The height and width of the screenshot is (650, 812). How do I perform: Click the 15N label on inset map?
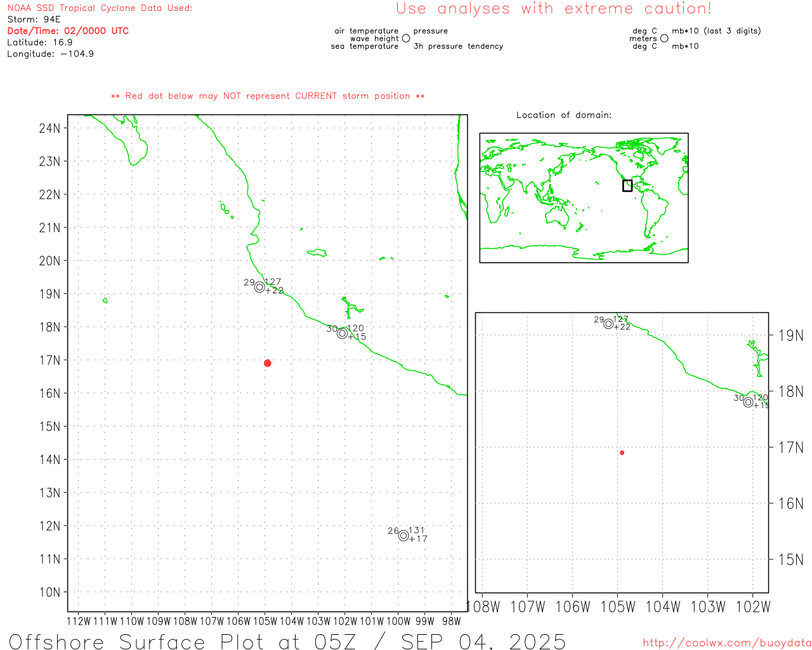pos(791,559)
